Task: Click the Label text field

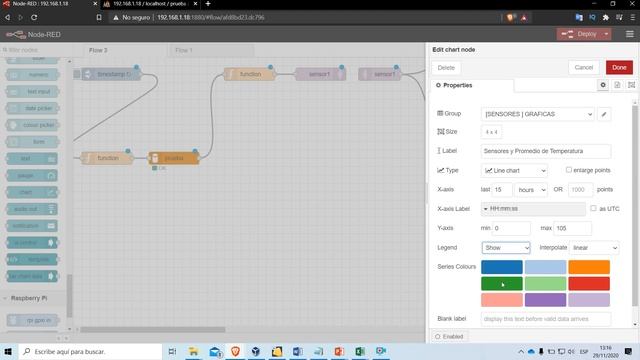Action: click(x=546, y=151)
